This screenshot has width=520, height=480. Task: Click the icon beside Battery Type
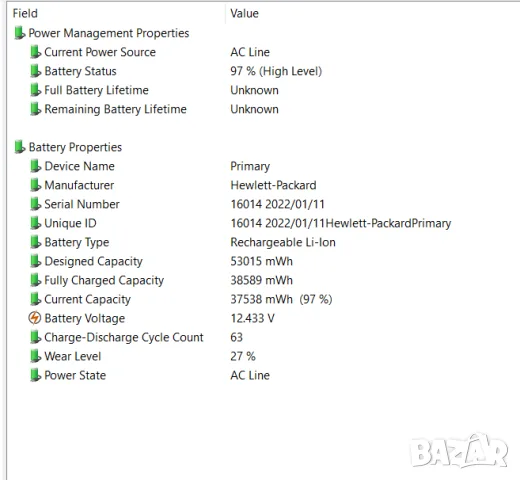[x=35, y=242]
